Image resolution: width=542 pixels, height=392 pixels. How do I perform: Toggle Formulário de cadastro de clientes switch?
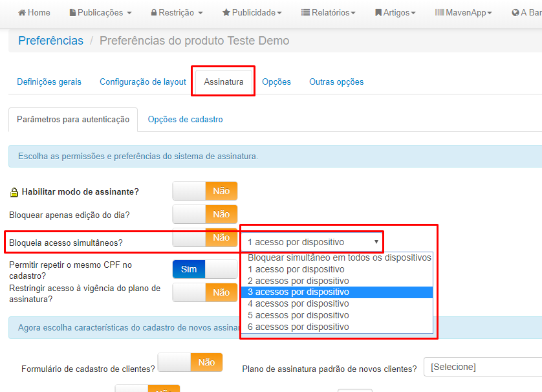[190, 362]
